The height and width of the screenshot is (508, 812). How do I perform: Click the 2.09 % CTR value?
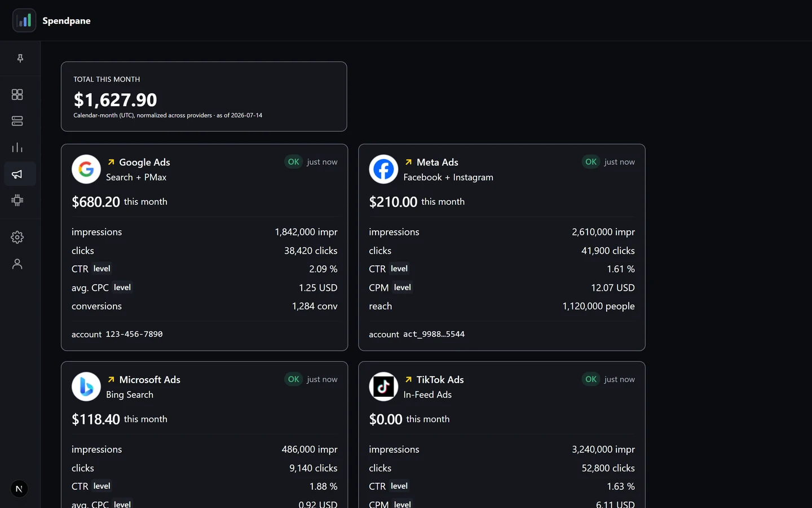click(x=323, y=269)
